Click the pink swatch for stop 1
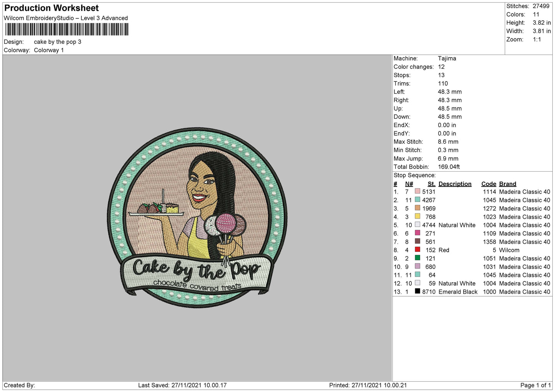555x392 pixels. pos(417,191)
